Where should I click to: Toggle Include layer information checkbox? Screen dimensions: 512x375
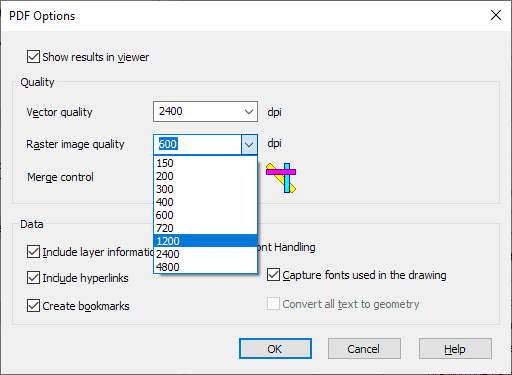coord(33,252)
